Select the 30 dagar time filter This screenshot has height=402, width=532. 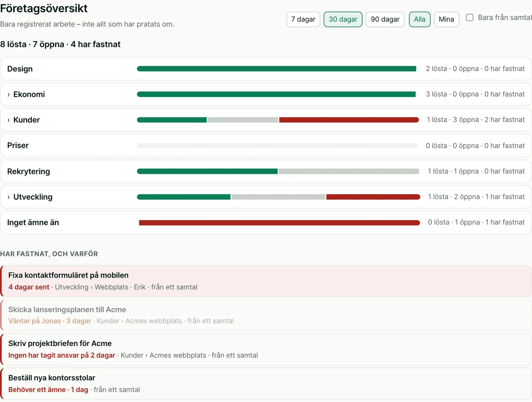[343, 19]
